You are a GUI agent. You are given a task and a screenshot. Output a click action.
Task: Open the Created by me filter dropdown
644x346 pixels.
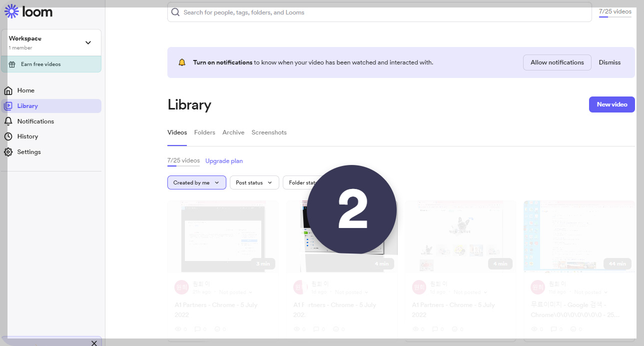(197, 182)
